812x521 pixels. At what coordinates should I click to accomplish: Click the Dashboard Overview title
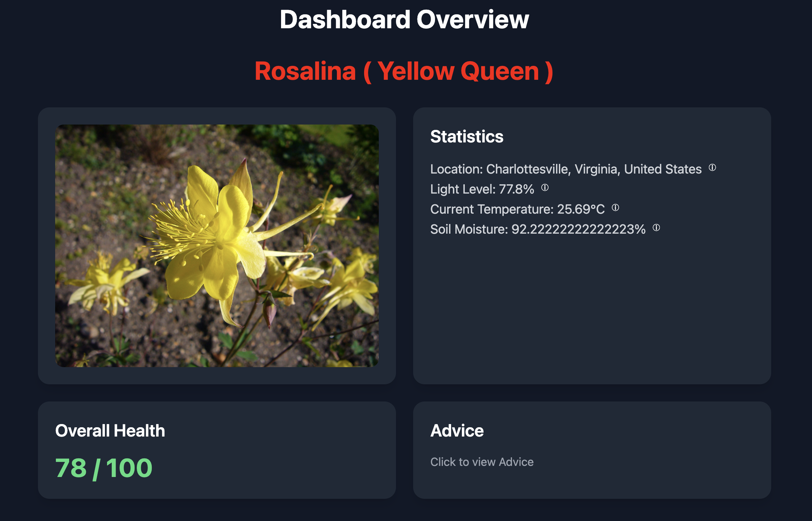404,20
